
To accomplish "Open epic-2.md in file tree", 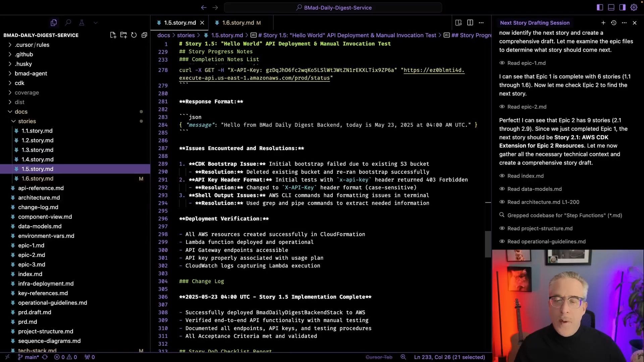I will tap(32, 255).
